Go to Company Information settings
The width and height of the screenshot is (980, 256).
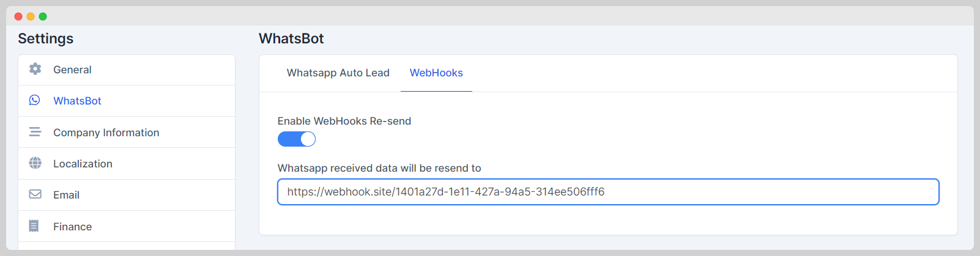(106, 133)
